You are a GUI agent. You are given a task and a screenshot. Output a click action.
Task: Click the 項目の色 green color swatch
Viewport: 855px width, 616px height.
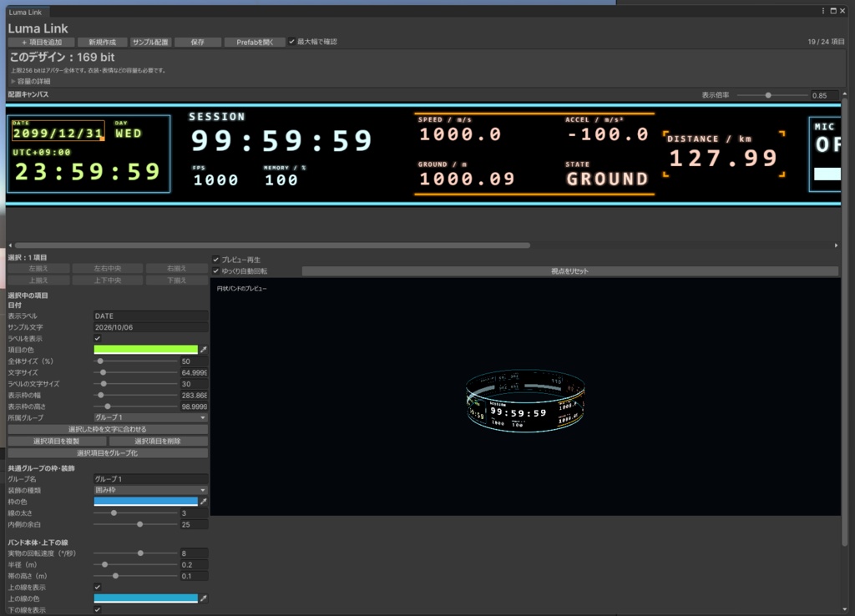(145, 350)
